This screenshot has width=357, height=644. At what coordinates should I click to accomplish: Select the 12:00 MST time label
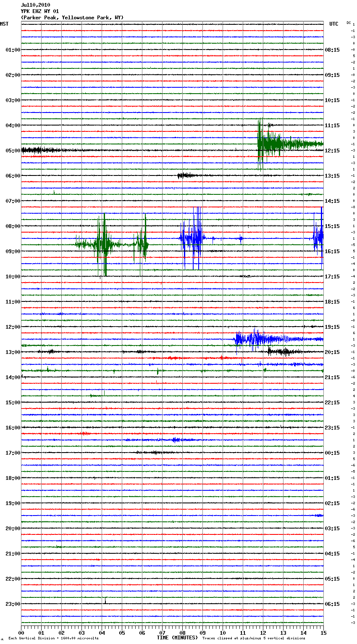pos(13,327)
